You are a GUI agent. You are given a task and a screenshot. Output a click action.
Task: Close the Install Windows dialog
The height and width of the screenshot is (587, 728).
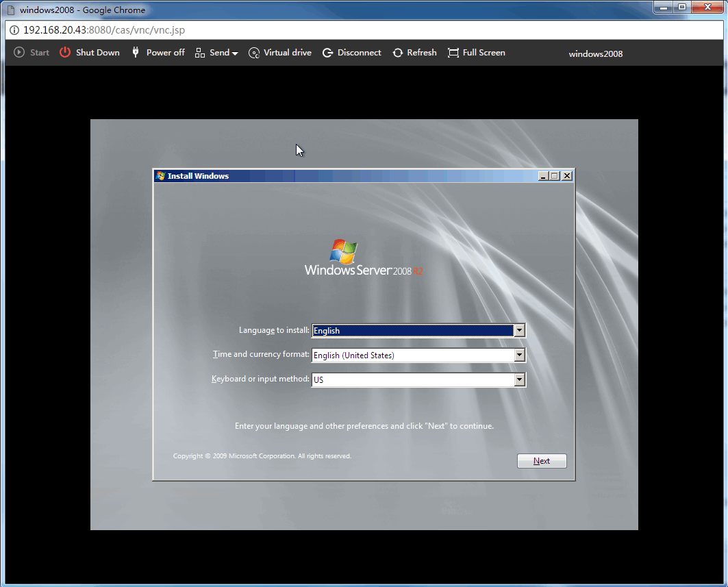(x=567, y=176)
